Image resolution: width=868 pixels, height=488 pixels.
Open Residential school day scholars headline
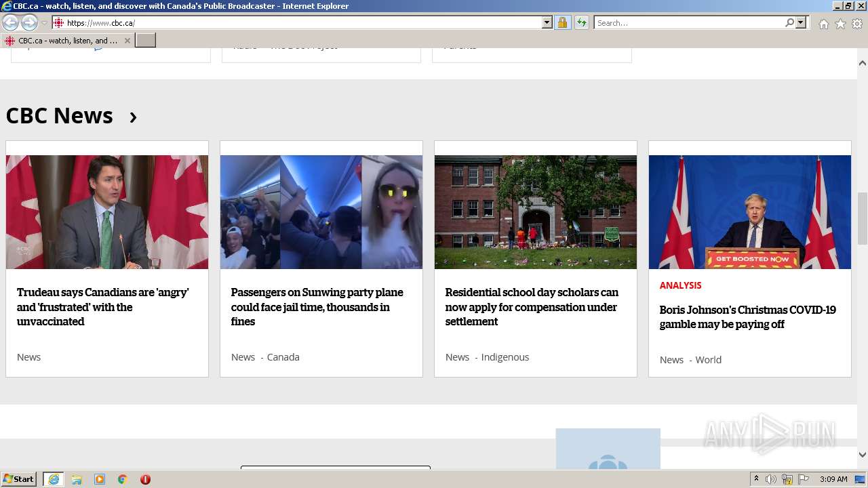pos(532,307)
